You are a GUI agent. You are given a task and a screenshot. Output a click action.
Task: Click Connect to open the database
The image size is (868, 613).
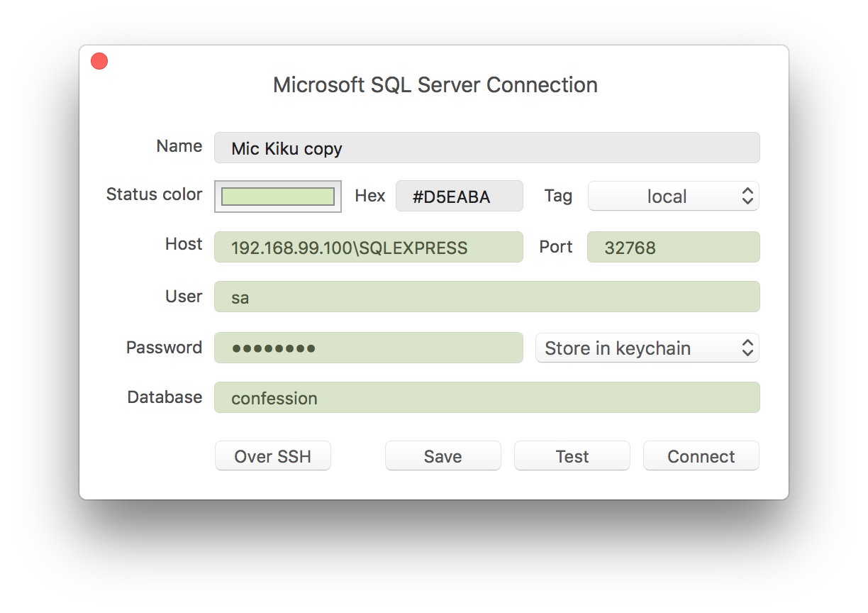tap(701, 455)
